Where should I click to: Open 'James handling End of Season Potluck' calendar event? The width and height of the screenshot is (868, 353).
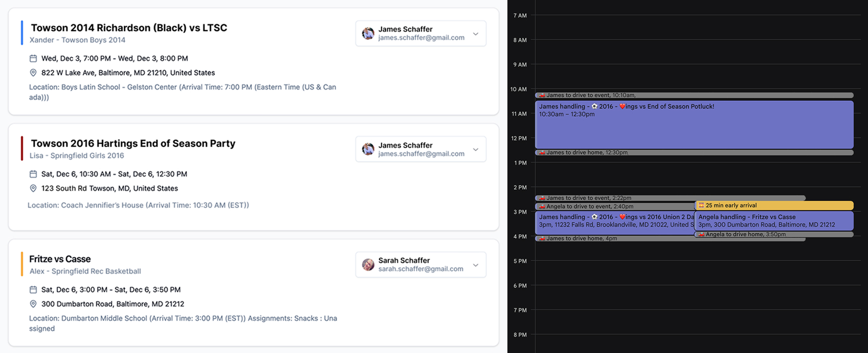pyautogui.click(x=694, y=125)
